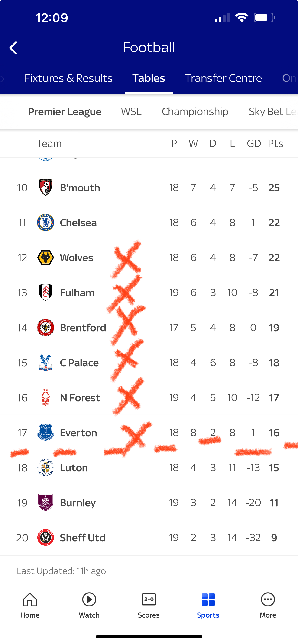298x644 pixels.
Task: Select the Premier League filter
Action: point(65,112)
